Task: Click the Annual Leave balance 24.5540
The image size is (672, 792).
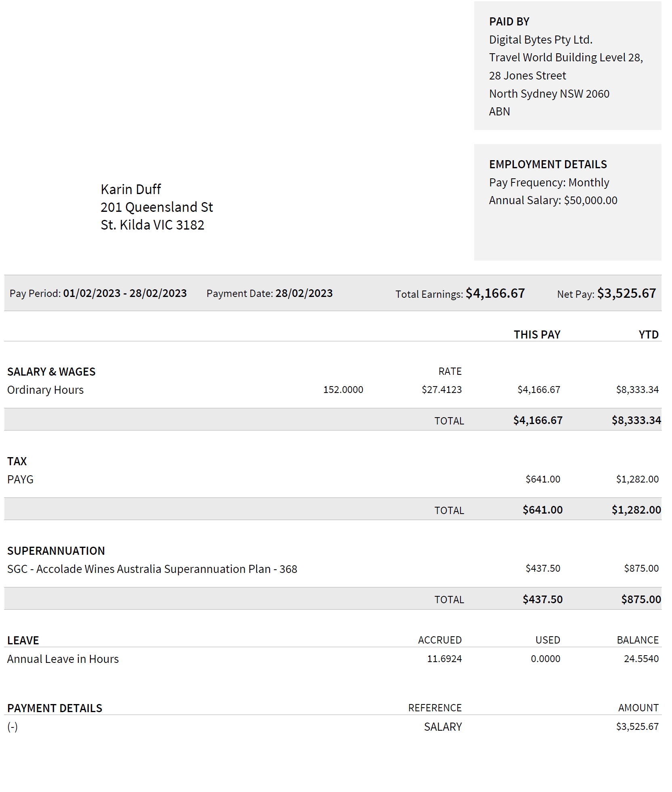Action: (641, 659)
